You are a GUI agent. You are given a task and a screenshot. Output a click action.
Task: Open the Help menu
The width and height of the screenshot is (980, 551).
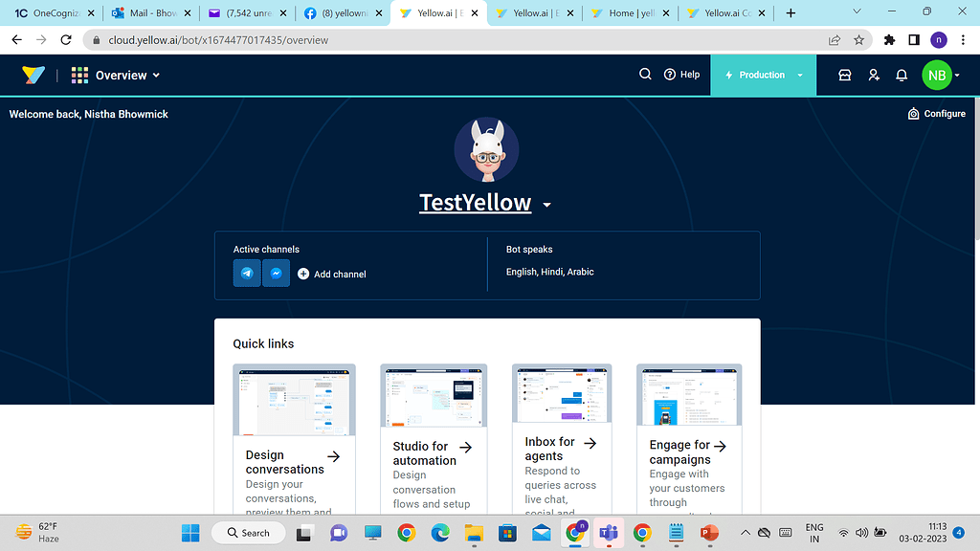click(681, 74)
